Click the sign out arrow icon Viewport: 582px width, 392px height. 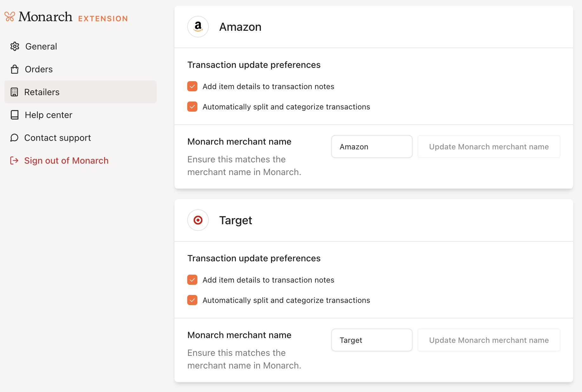click(14, 160)
